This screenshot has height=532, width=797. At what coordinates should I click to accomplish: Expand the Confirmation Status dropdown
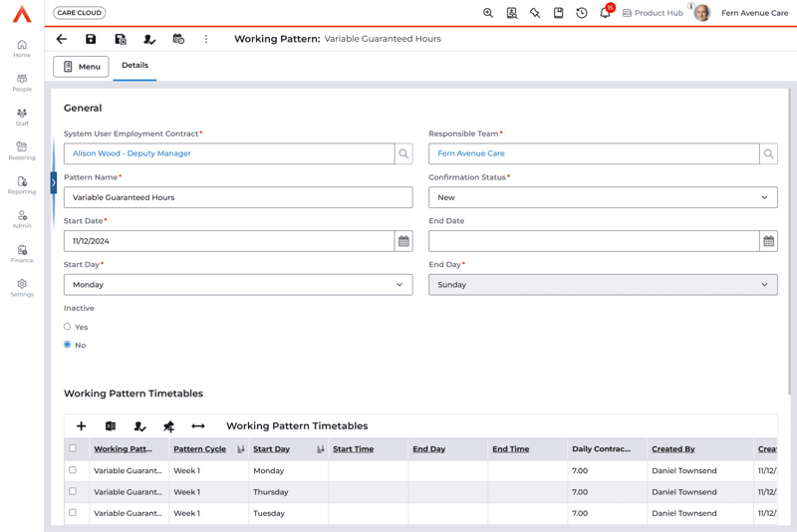click(x=603, y=197)
